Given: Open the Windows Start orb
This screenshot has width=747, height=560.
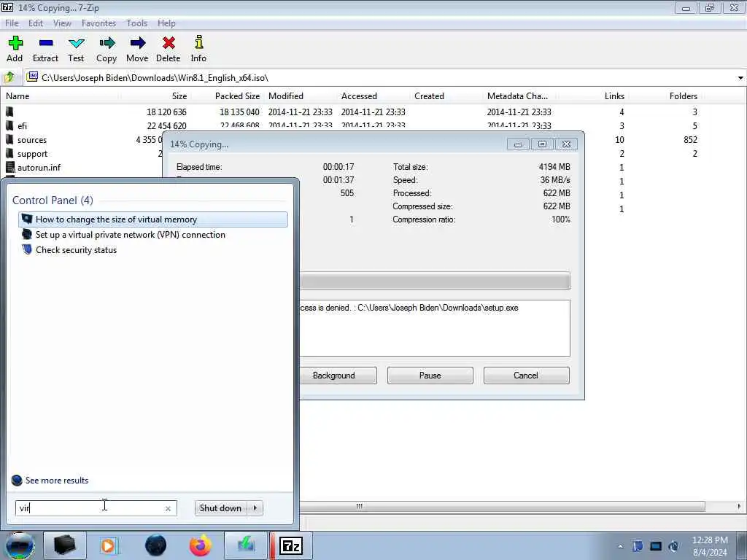Looking at the screenshot, I should click(x=20, y=545).
